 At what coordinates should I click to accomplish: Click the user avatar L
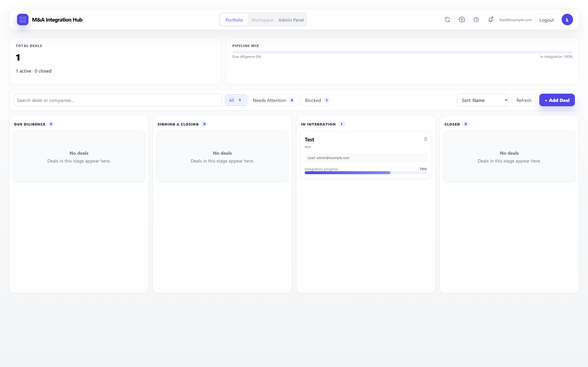567,20
